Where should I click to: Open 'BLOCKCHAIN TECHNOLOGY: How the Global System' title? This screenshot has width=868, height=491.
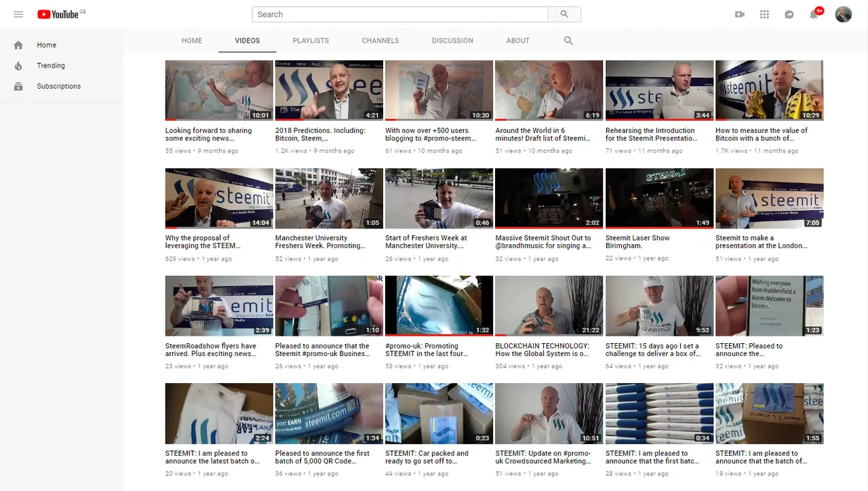(x=542, y=350)
